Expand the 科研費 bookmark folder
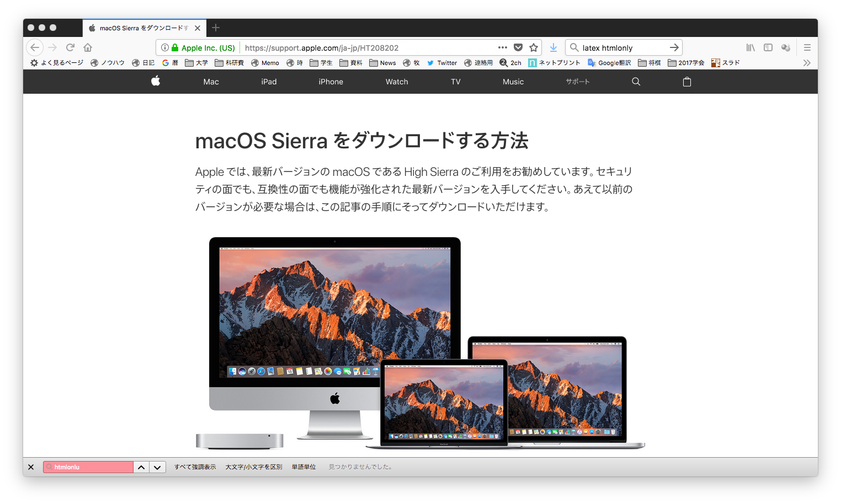The image size is (841, 504). (x=229, y=63)
